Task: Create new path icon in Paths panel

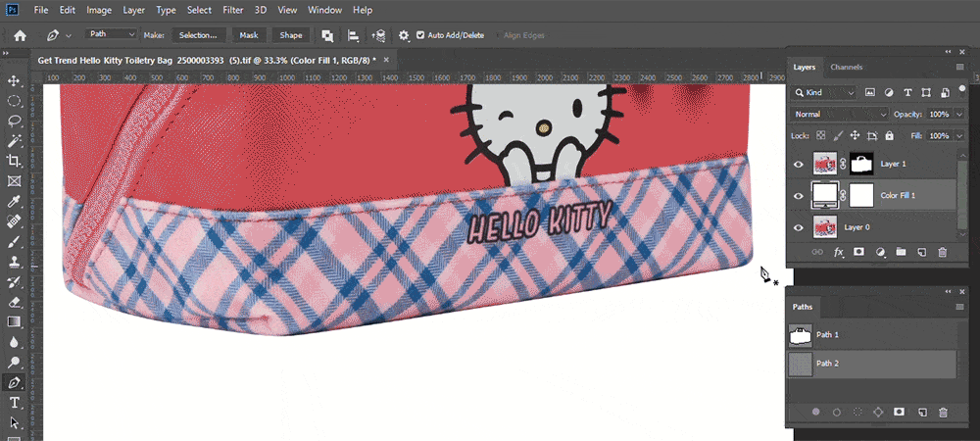Action: pos(922,413)
